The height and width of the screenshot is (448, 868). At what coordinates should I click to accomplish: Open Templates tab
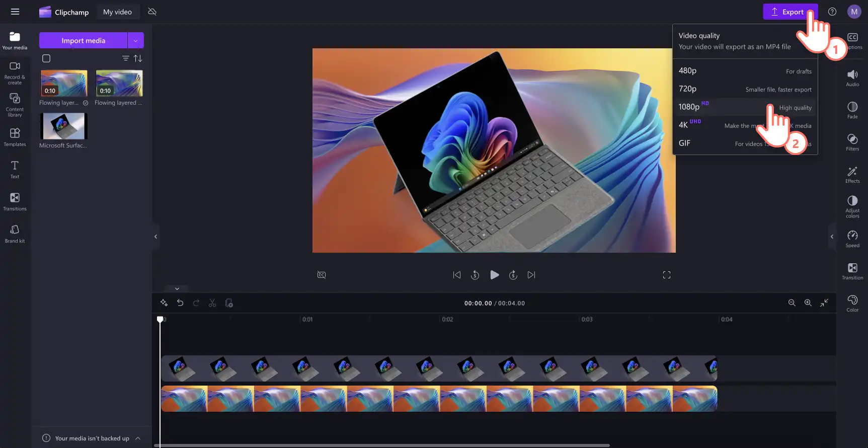(x=15, y=137)
